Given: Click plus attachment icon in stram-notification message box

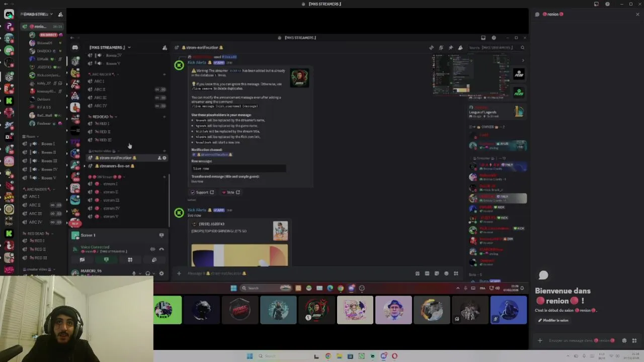Looking at the screenshot, I should pos(179,274).
